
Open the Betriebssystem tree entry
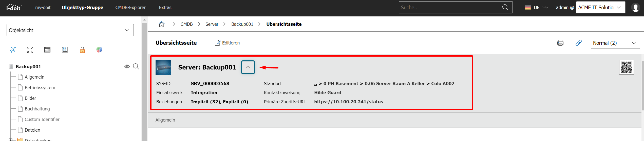click(x=40, y=88)
